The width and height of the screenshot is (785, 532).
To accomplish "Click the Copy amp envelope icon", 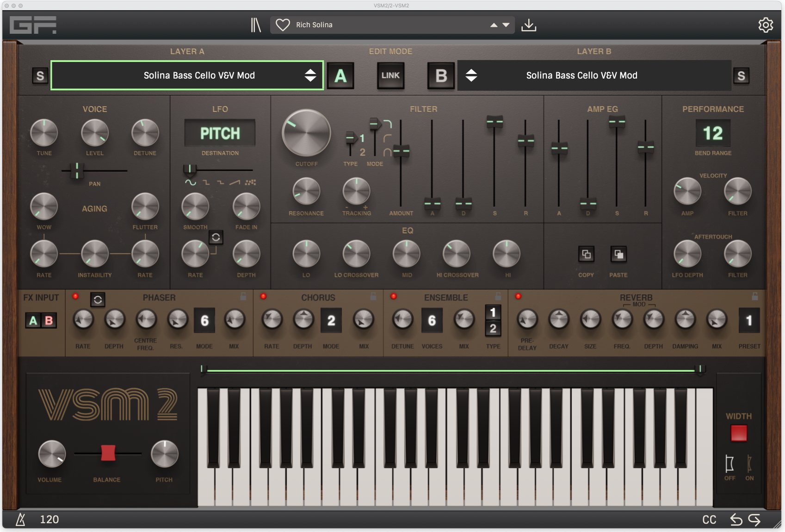I will 586,254.
